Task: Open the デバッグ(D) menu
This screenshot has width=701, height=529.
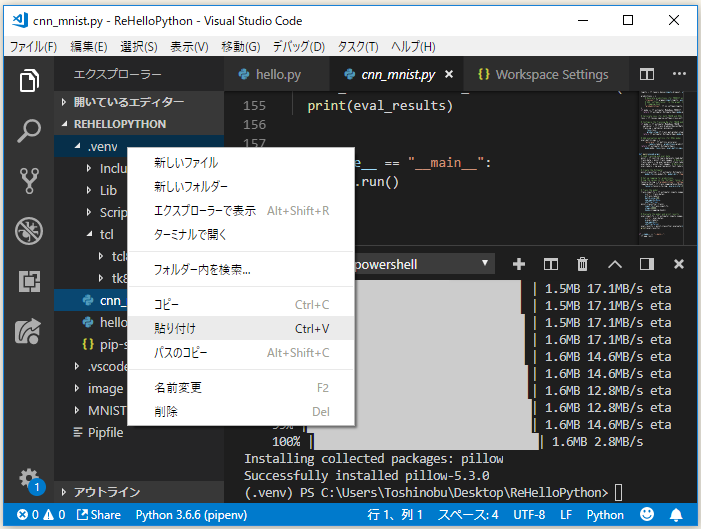Action: 299,47
